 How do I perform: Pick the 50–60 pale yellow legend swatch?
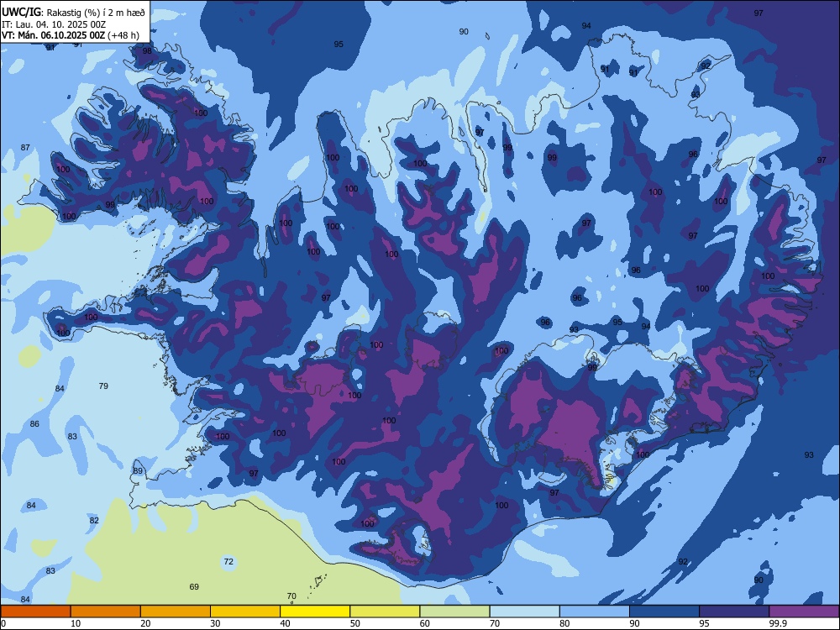pos(385,612)
